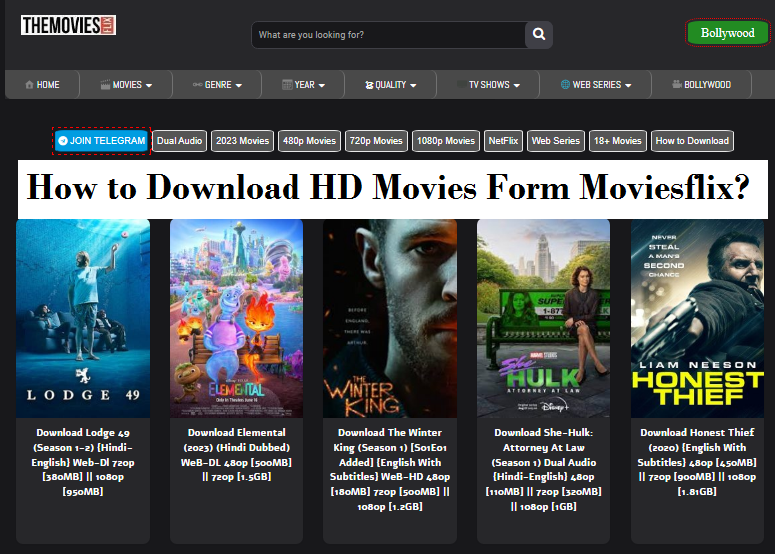Select the NetFlix tag
The width and height of the screenshot is (775, 554).
[503, 141]
